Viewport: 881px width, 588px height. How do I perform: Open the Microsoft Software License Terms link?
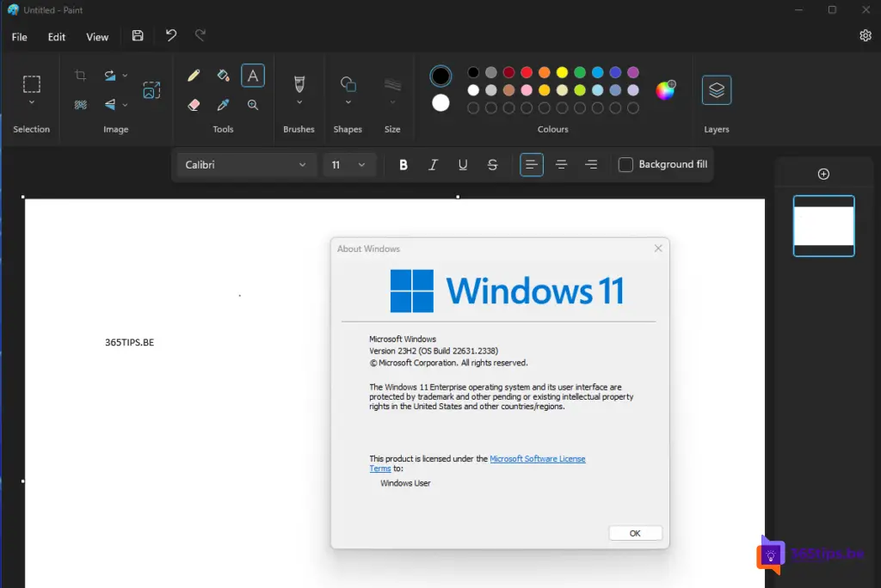pyautogui.click(x=537, y=459)
